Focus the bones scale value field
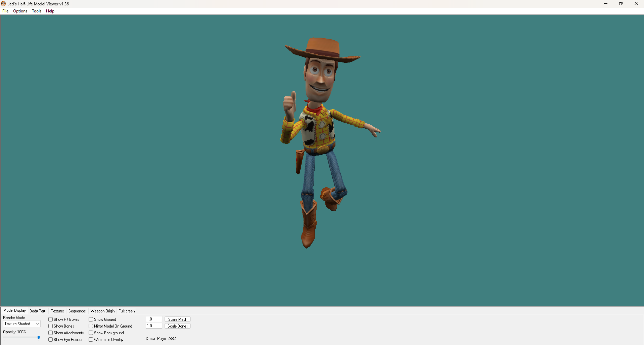 (154, 326)
